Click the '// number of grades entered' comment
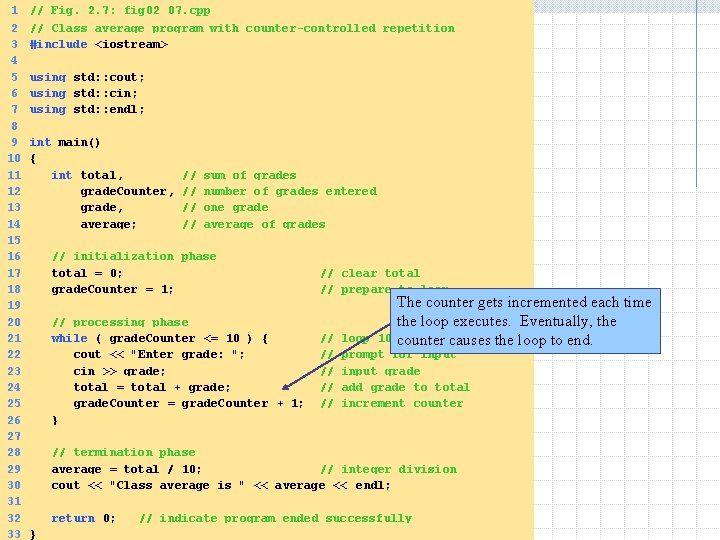 tap(280, 191)
